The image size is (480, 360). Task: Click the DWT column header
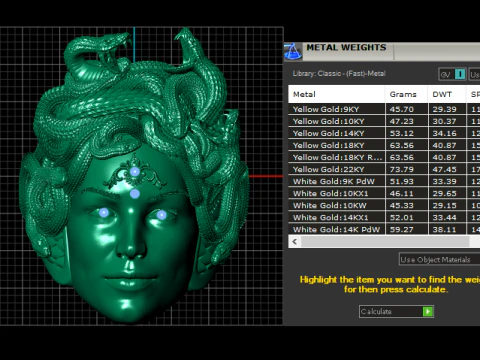(x=447, y=94)
